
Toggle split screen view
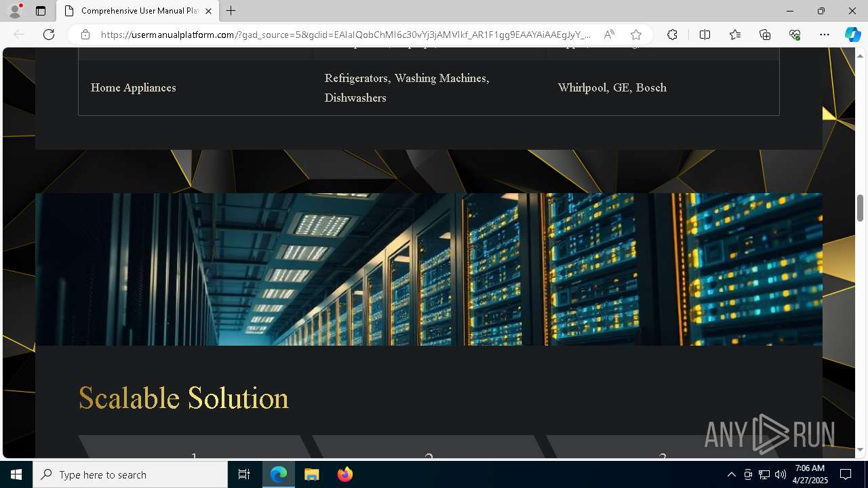705,35
